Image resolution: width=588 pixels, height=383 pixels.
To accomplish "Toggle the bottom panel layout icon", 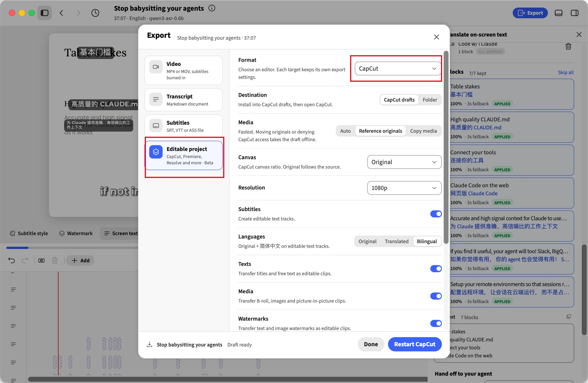I will [558, 13].
